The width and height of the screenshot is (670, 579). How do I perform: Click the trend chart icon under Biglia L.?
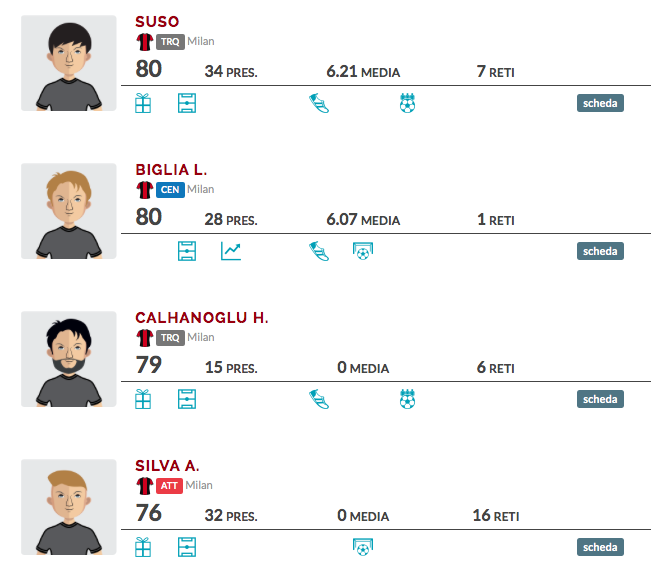tap(231, 251)
